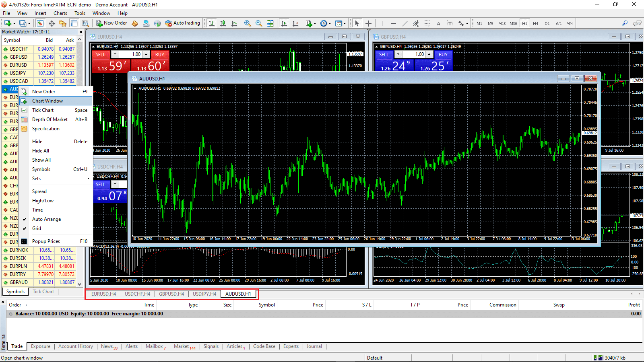Switch chart timeframe to M15
This screenshot has height=362, width=644.
(502, 23)
